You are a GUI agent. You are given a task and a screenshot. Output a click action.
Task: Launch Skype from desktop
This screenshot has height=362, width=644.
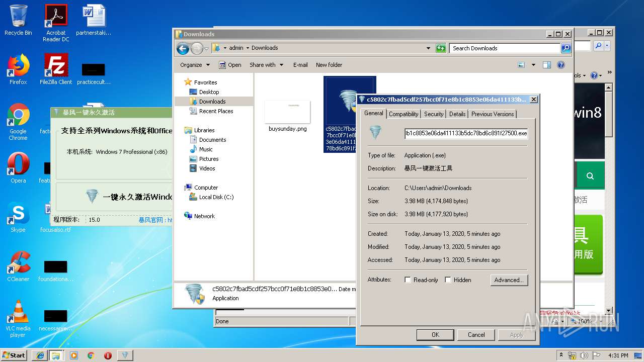[x=18, y=217]
